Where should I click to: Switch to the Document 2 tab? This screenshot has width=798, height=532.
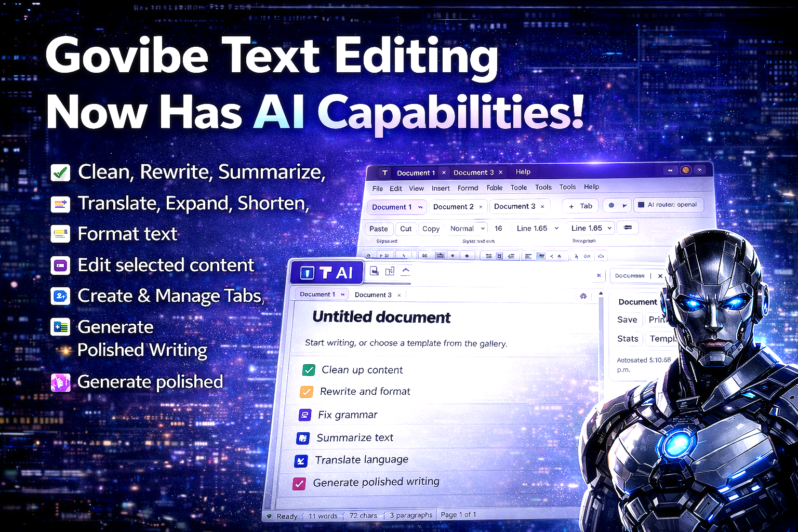click(453, 207)
